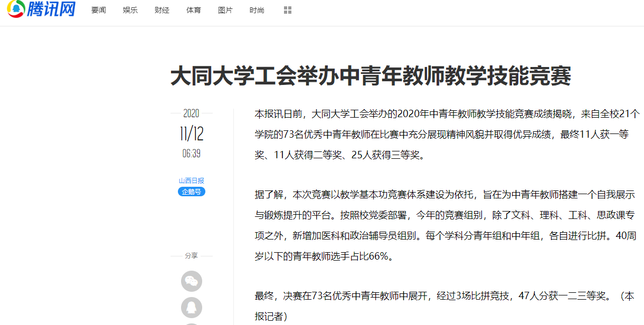Click the publish date 11/12
644x325 pixels.
(192, 133)
